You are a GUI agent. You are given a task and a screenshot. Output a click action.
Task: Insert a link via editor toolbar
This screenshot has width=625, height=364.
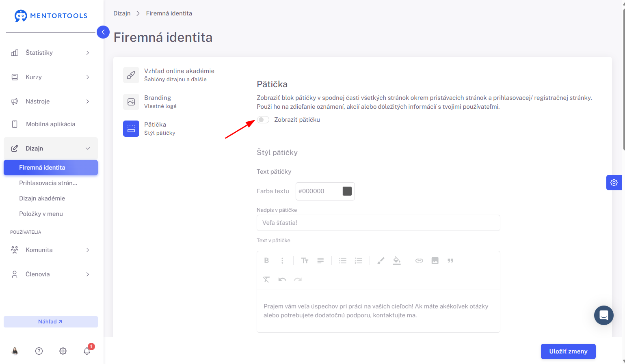[x=419, y=261]
